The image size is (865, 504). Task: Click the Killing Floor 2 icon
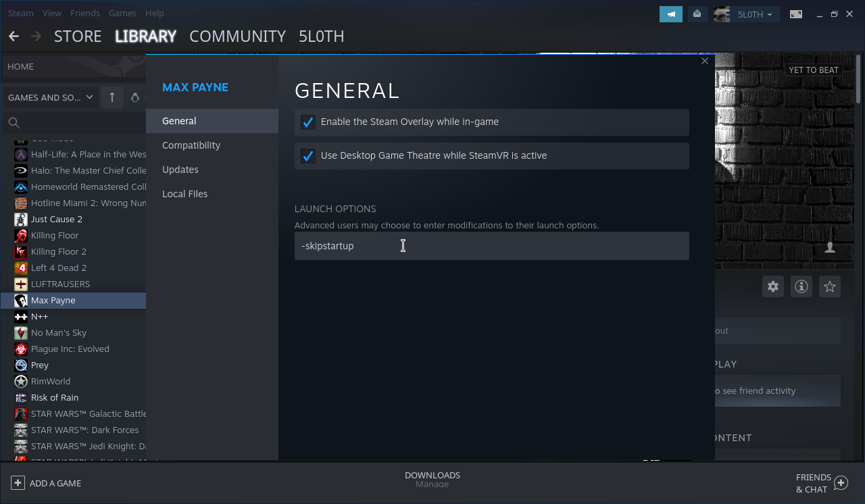21,251
